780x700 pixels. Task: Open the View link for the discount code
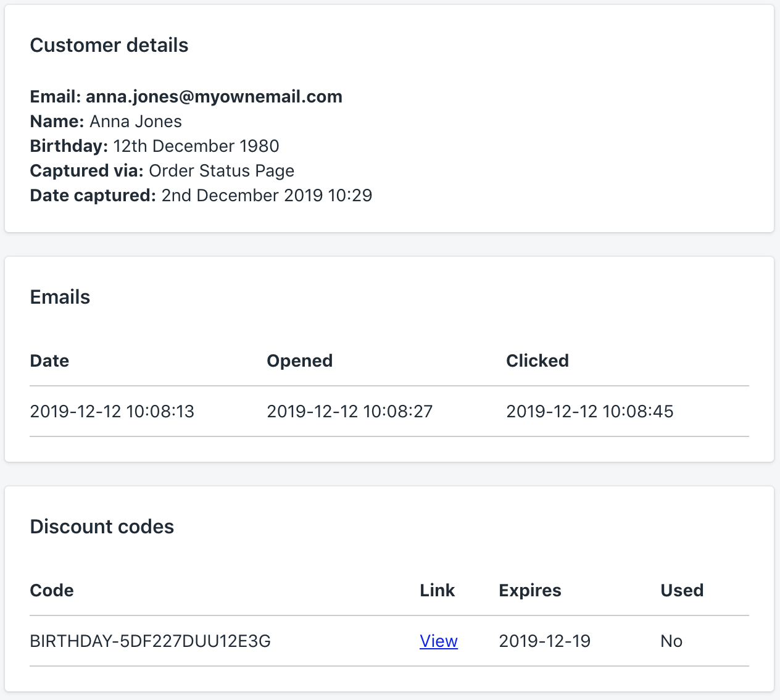438,641
